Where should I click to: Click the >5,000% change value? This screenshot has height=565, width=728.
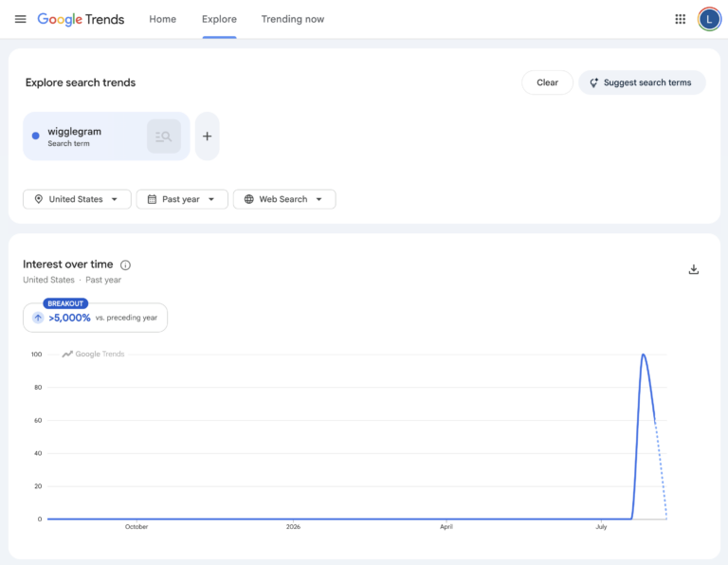[69, 318]
